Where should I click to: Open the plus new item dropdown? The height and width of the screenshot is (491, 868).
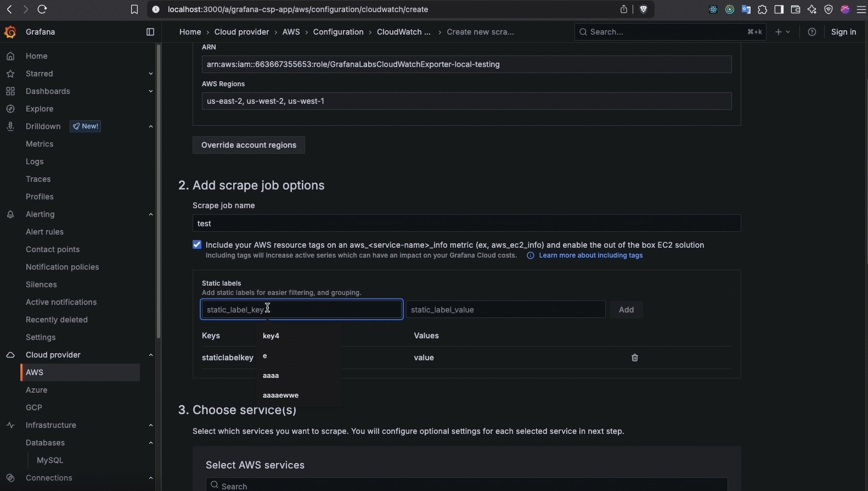782,32
